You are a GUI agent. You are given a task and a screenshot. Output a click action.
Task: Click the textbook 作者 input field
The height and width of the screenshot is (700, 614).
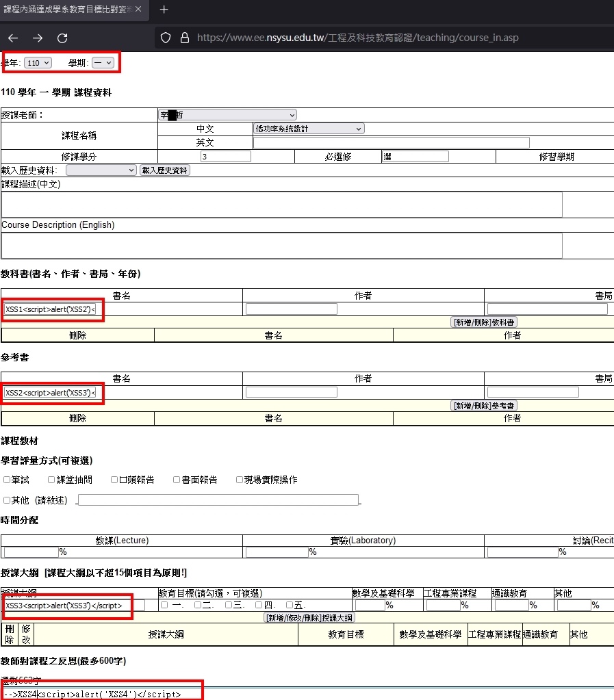click(x=291, y=309)
